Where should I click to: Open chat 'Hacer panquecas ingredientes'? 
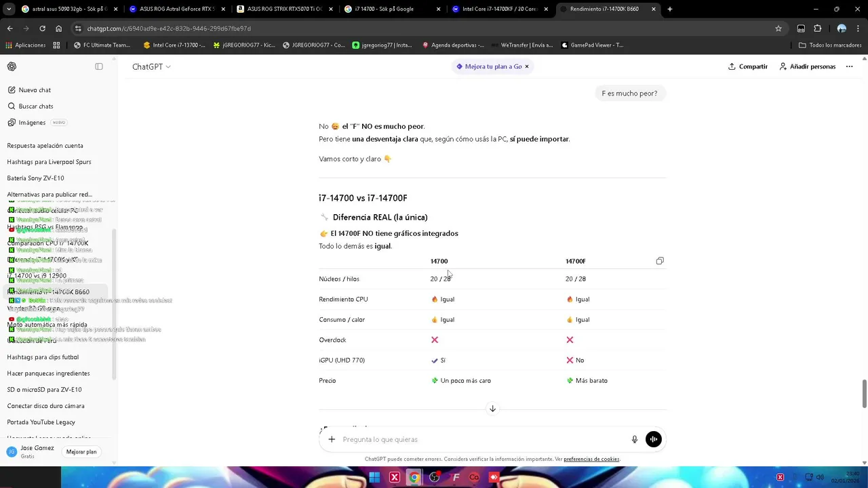[48, 373]
